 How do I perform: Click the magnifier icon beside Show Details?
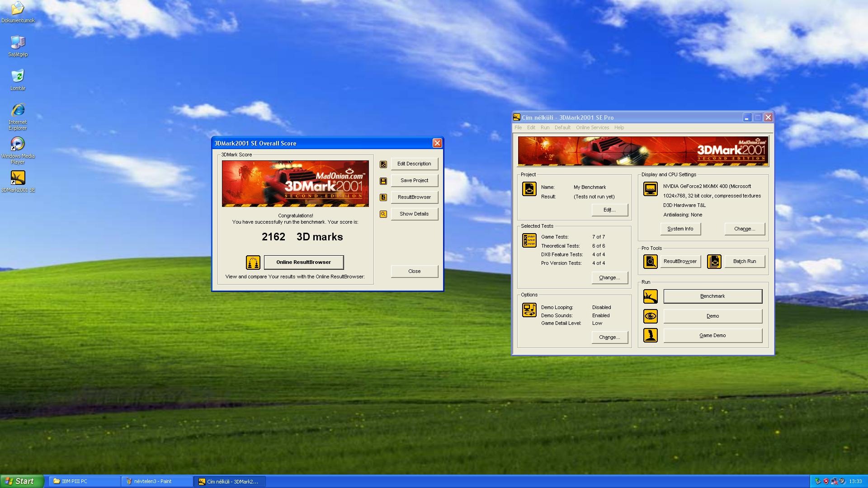tap(383, 214)
